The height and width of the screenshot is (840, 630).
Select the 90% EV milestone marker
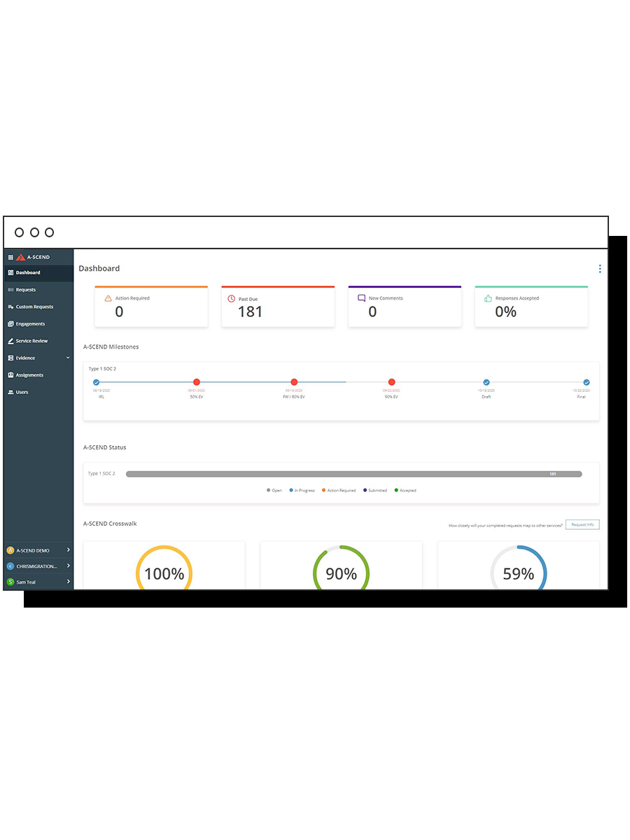pos(391,382)
